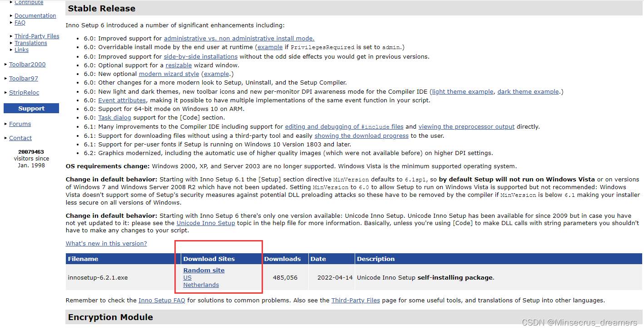Screen dimensions: 644x331
Task: Open the resizable wizard window link
Action: pos(178,65)
